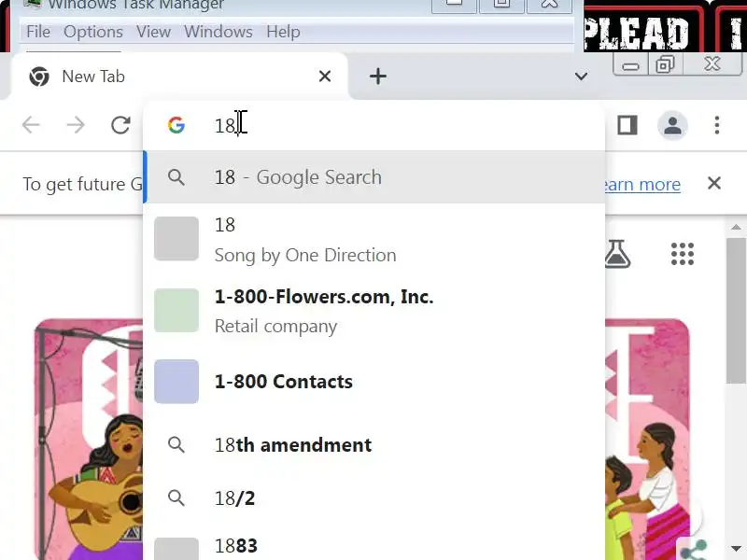
Task: Select the '18 - Google Search' suggestion
Action: (374, 177)
